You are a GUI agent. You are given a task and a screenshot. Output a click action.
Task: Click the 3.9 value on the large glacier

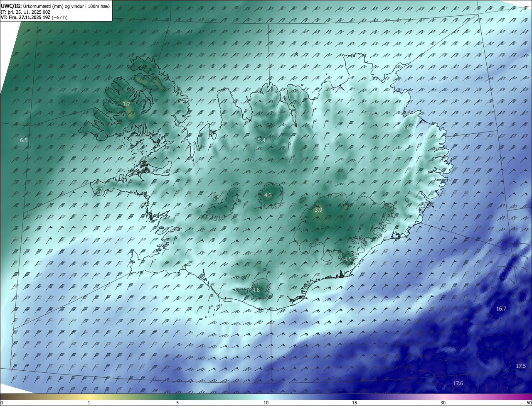click(318, 210)
